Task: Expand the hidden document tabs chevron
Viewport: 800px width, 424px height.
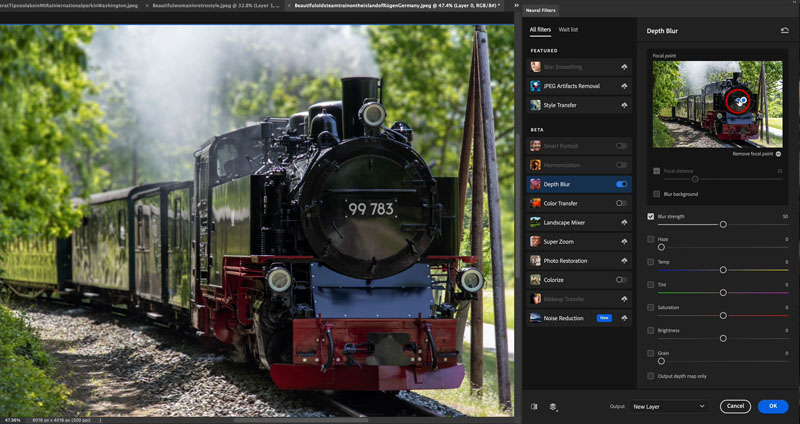Action: (516, 6)
